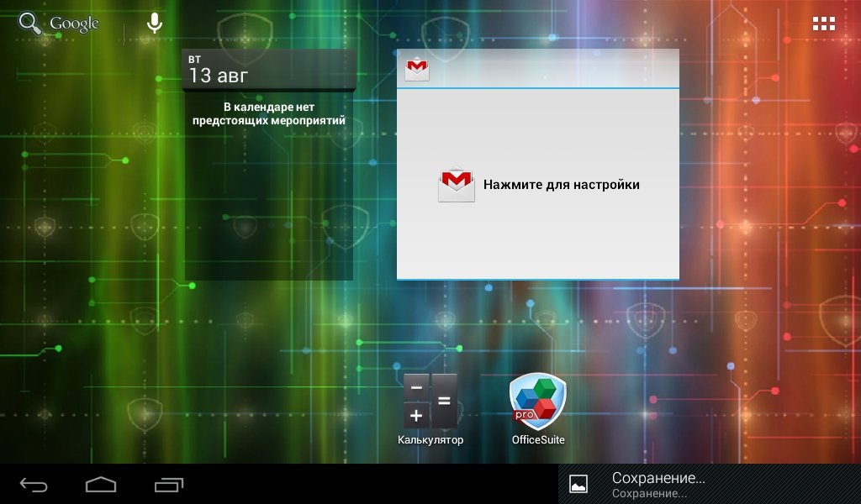Start voice search with the microphone icon
Image resolution: width=861 pixels, height=504 pixels.
tap(154, 24)
